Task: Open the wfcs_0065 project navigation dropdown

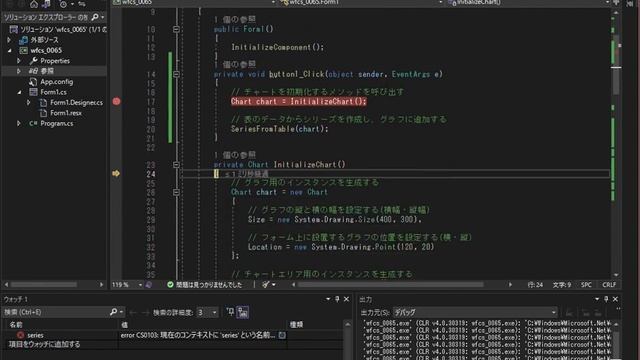Action: click(x=273, y=2)
